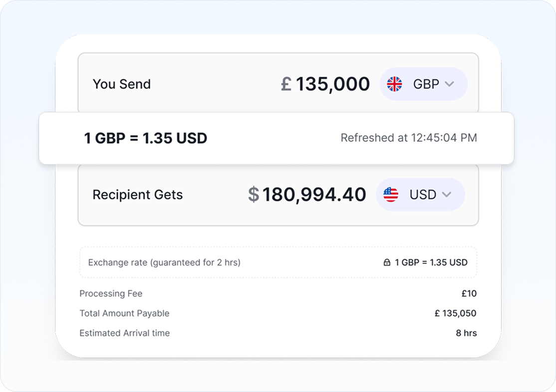
Task: Open the USD currency selector
Action: click(x=420, y=195)
